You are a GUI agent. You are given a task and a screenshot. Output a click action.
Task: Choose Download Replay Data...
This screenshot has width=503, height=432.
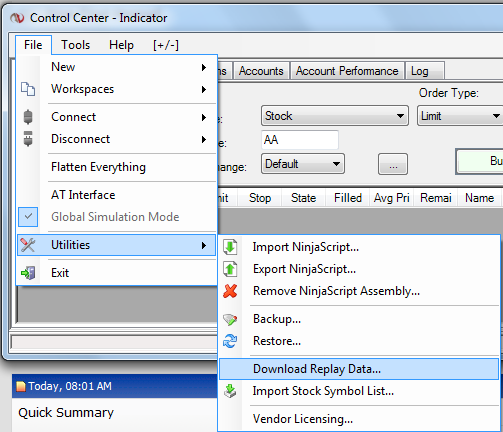359,369
